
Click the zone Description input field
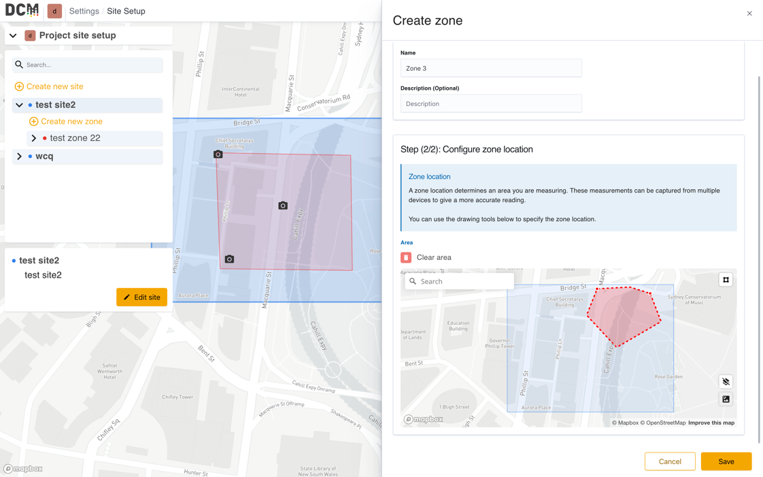point(491,104)
